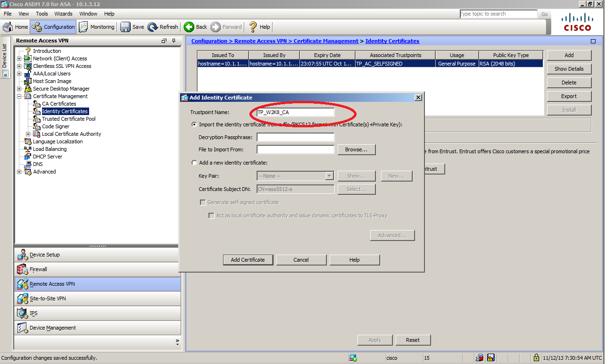Click the Firewall panel icon
605x364 pixels.
click(x=23, y=269)
